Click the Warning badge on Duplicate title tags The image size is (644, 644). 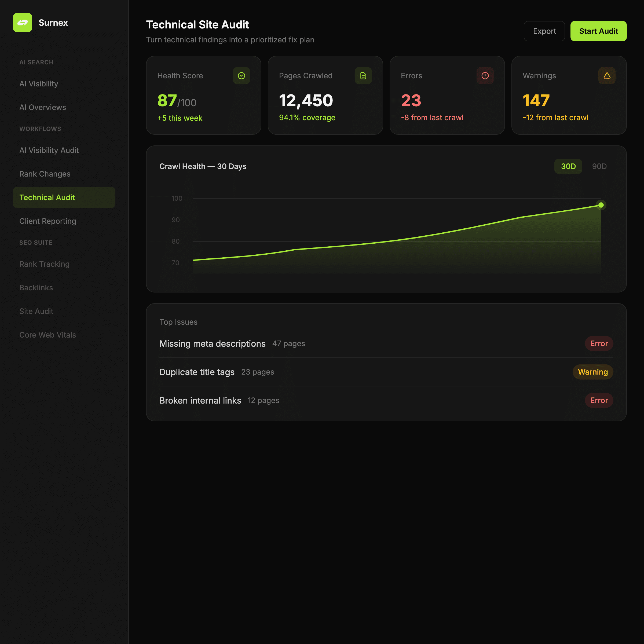pos(592,372)
